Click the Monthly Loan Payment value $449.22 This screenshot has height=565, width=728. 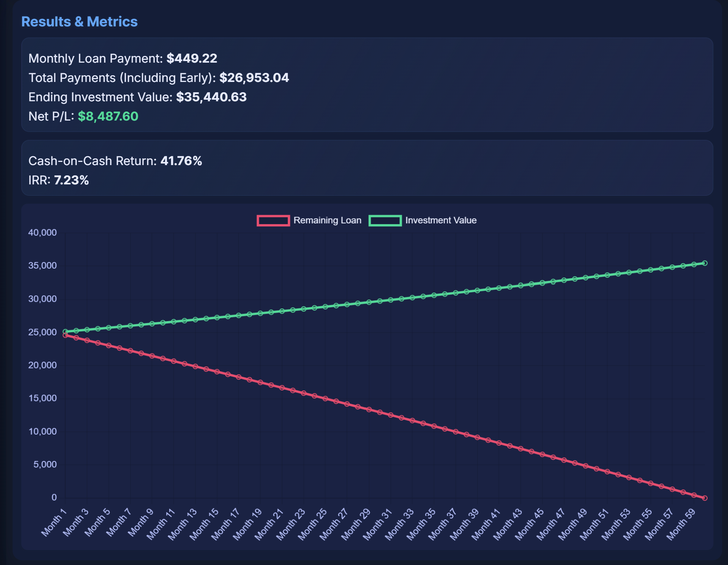(191, 58)
